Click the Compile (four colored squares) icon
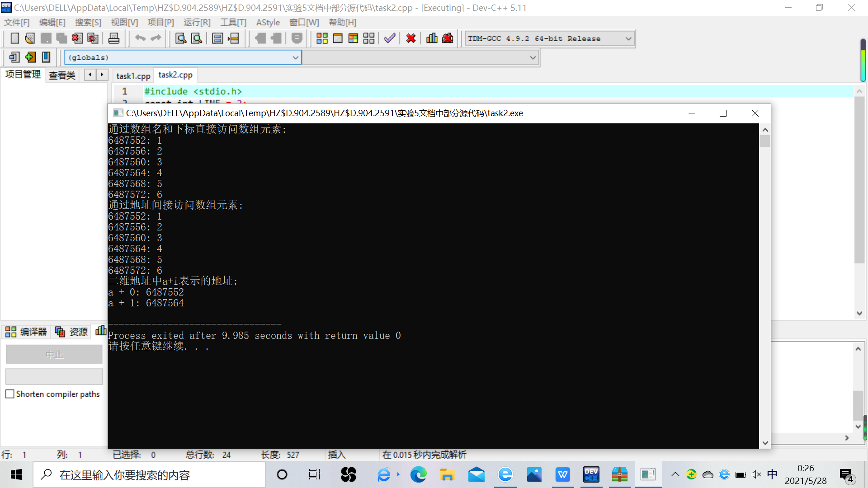The width and height of the screenshot is (868, 488). pos(322,38)
